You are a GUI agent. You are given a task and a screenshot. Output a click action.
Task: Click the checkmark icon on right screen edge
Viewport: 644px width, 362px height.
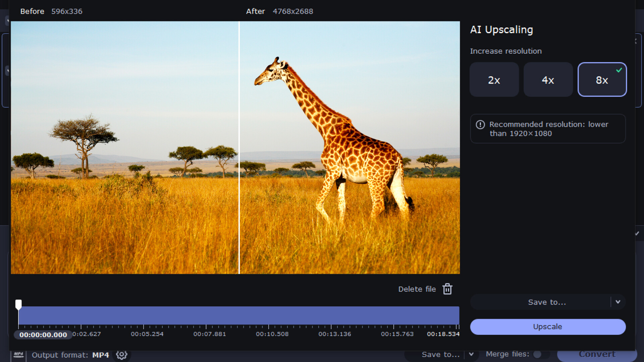[x=637, y=233]
